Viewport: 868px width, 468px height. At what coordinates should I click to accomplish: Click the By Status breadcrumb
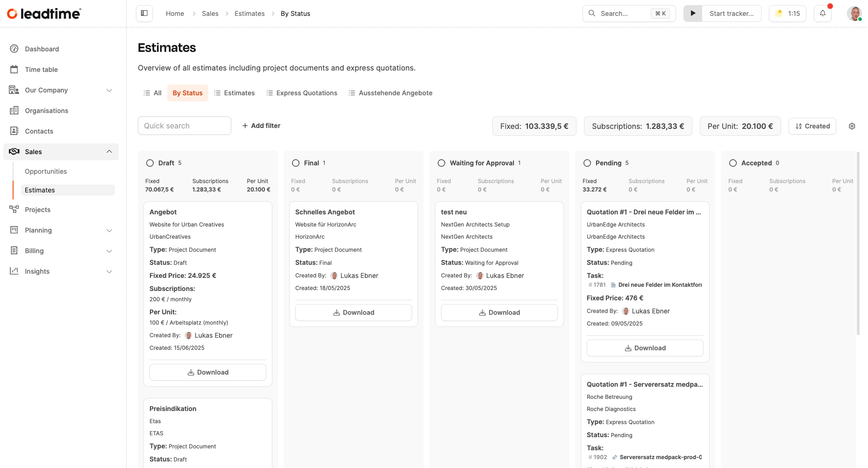click(x=295, y=14)
